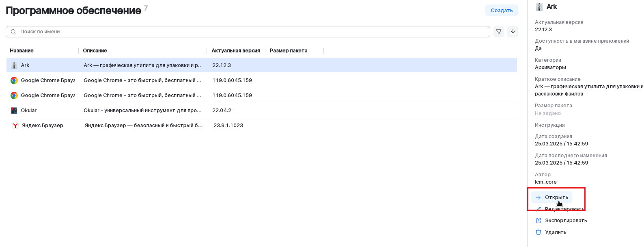Select the Яндекс Браузер row name
Viewport: 644px width, 247px height.
click(43, 126)
